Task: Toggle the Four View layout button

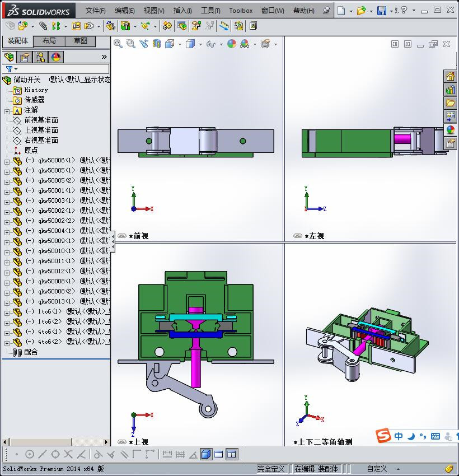Action: [232, 455]
